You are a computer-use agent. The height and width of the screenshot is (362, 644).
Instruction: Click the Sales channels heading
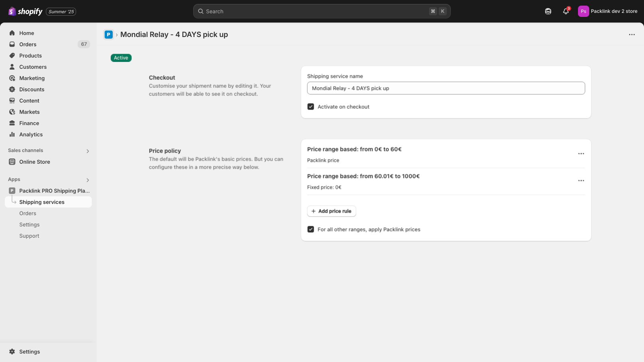[25, 150]
